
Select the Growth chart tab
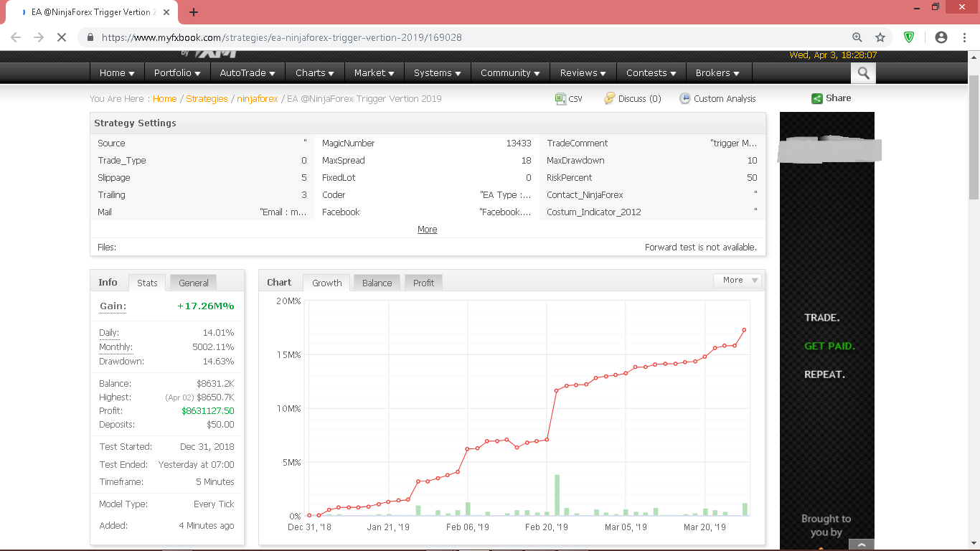(327, 283)
